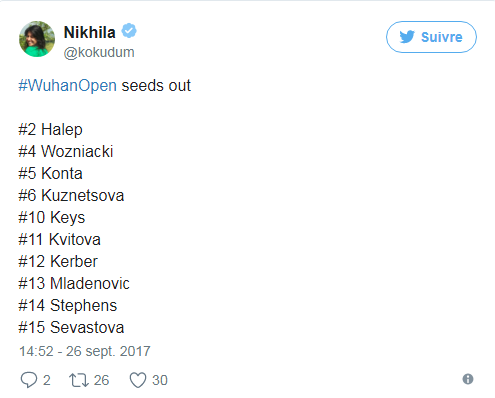Screen dimensions: 495x398
Task: Click the blue verified badge beside Nikhila
Action: coord(129,31)
